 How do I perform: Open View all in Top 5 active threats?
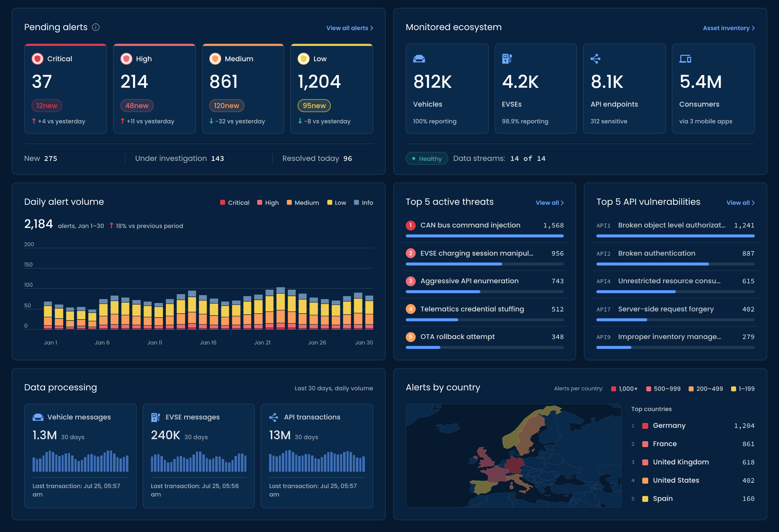coord(550,203)
